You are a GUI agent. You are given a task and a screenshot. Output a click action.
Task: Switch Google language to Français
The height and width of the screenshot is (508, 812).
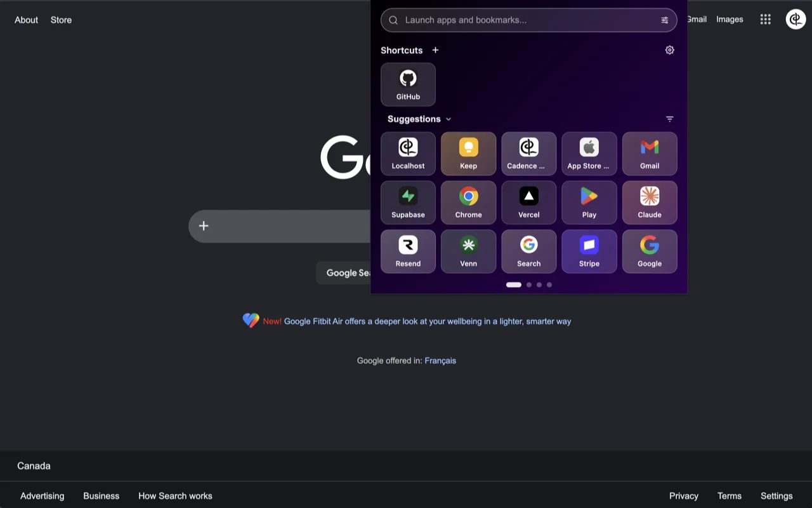point(440,361)
